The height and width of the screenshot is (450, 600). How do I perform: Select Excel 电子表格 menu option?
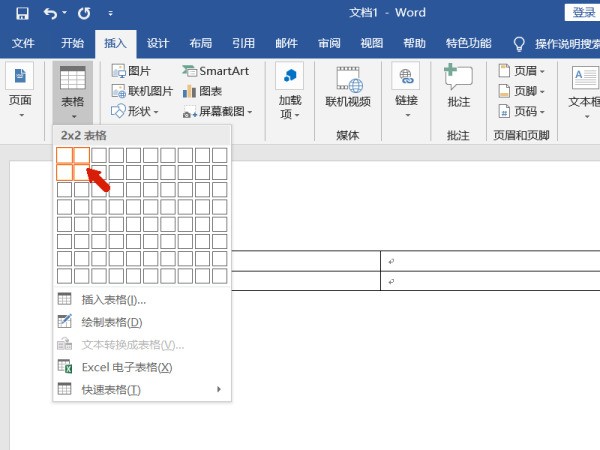[x=126, y=367]
